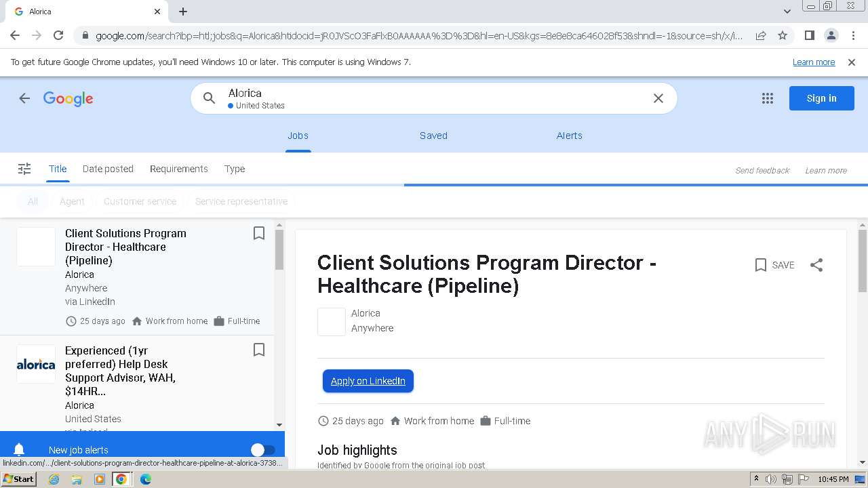This screenshot has width=868, height=488.
Task: Share the job posting
Action: [816, 265]
